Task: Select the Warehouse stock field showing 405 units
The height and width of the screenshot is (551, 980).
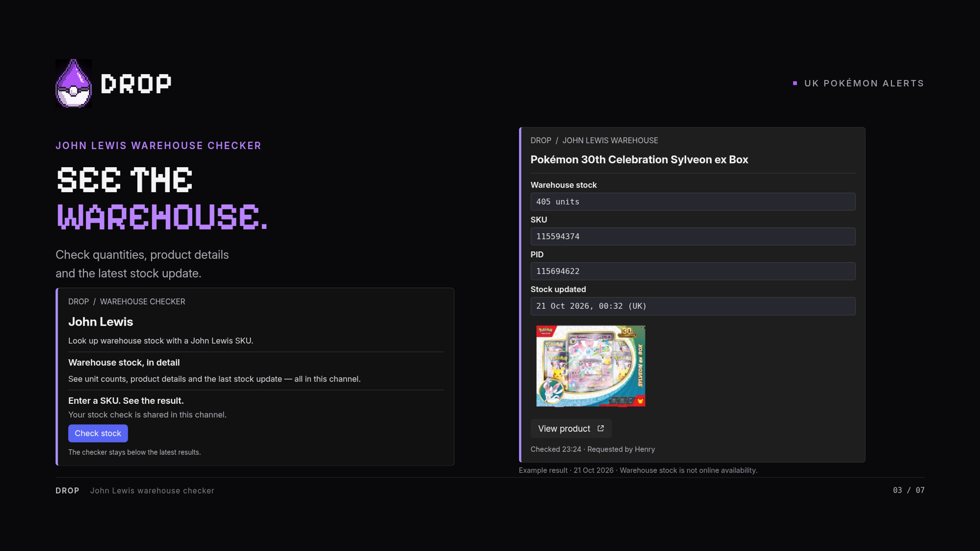Action: 693,202
